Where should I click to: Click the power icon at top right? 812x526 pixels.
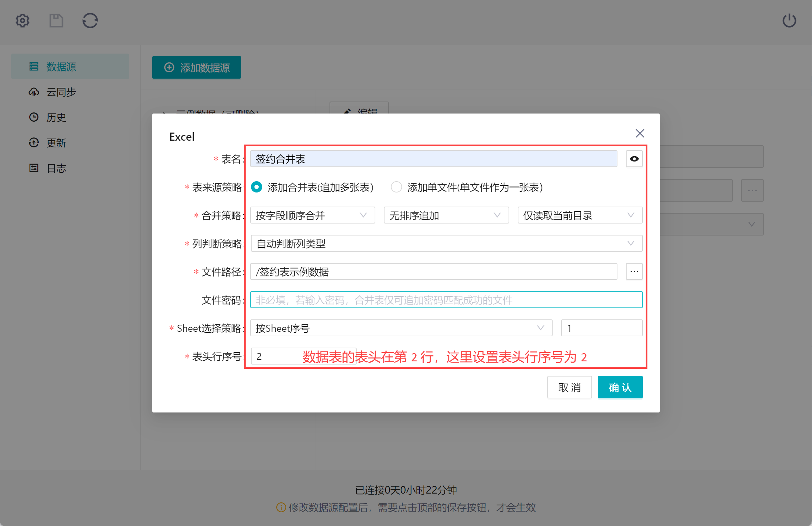(789, 20)
